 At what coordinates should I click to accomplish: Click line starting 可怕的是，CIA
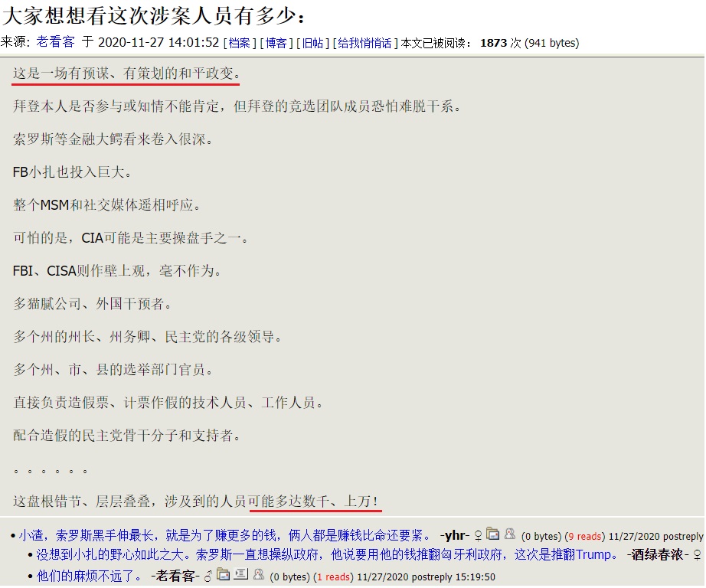131,237
